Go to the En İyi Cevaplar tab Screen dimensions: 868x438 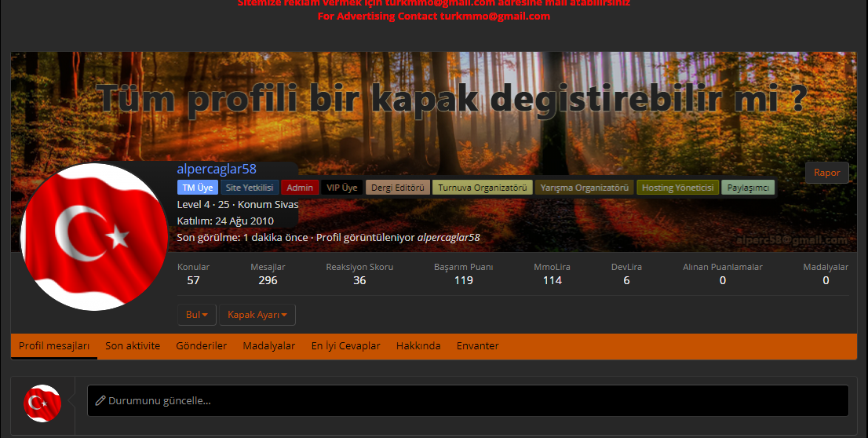345,346
